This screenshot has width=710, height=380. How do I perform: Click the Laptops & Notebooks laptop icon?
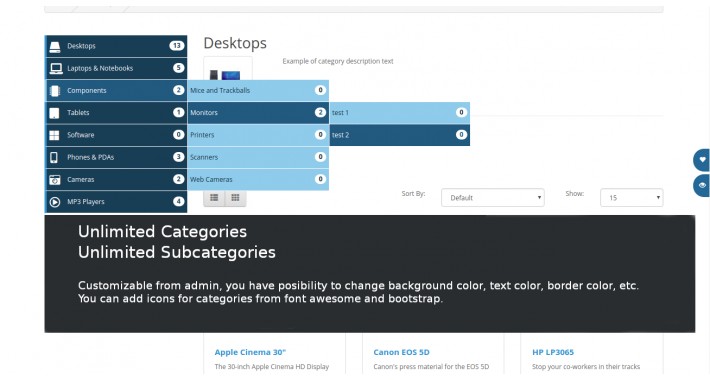point(56,68)
